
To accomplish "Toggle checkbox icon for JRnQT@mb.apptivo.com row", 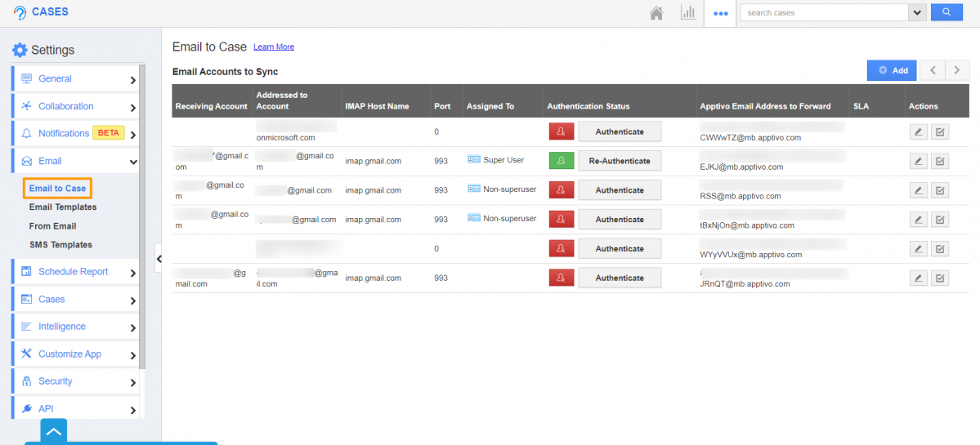I will click(940, 278).
